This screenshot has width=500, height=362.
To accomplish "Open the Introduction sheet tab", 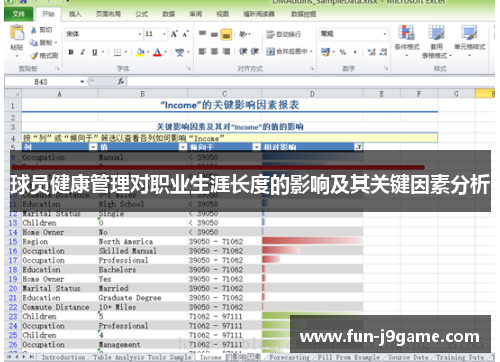I will point(63,357).
